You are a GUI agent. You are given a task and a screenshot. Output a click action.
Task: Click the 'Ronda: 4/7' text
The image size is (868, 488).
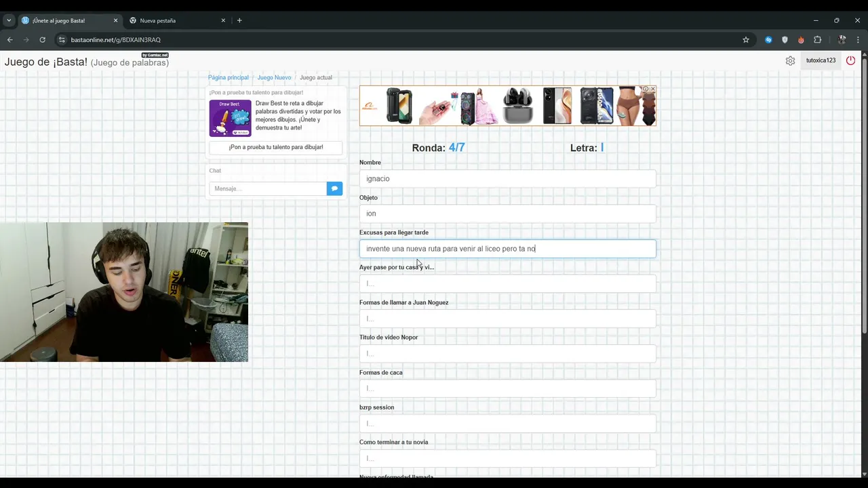tap(438, 148)
